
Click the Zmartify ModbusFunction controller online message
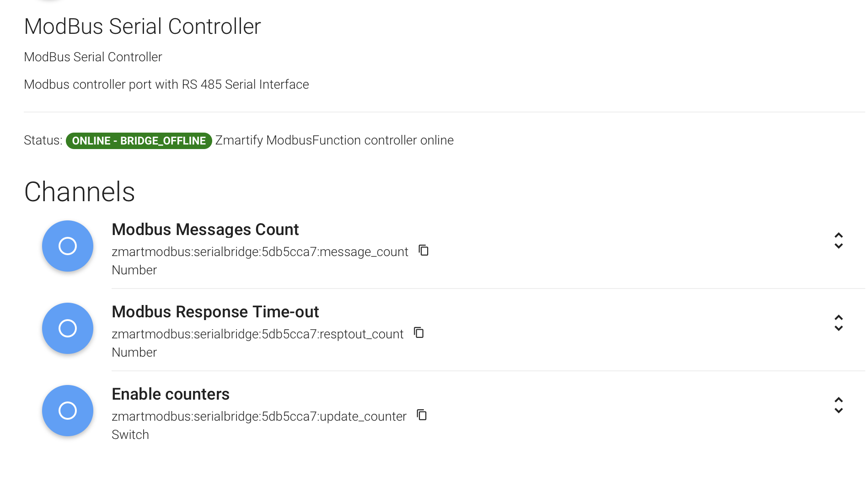[334, 140]
